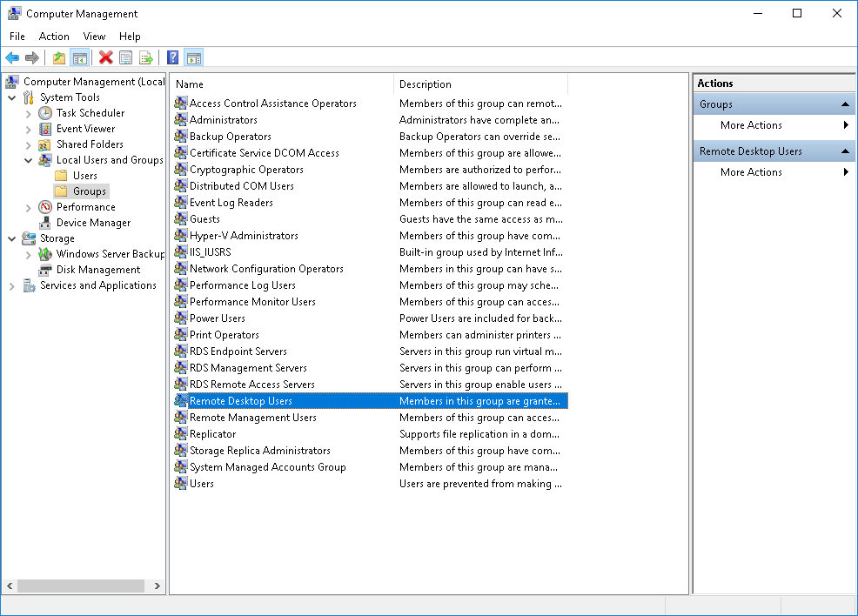
Task: Select Distributed COM Users group row
Action: (x=371, y=186)
